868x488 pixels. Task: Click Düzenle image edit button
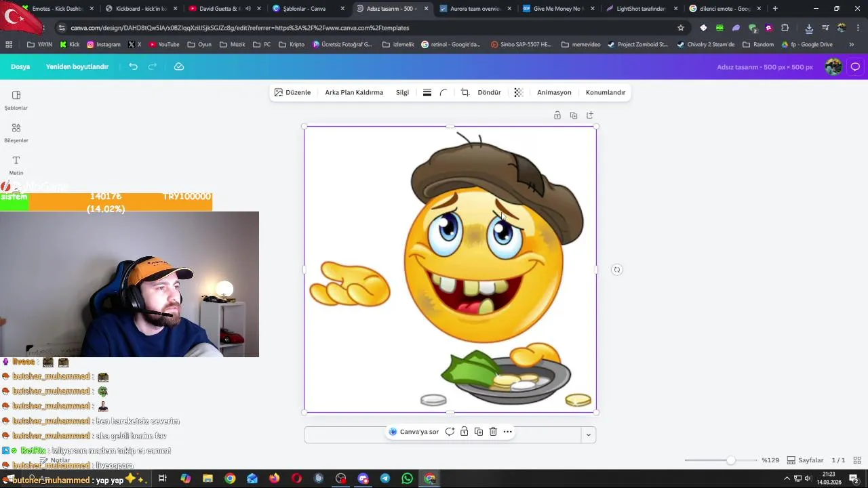pos(292,92)
